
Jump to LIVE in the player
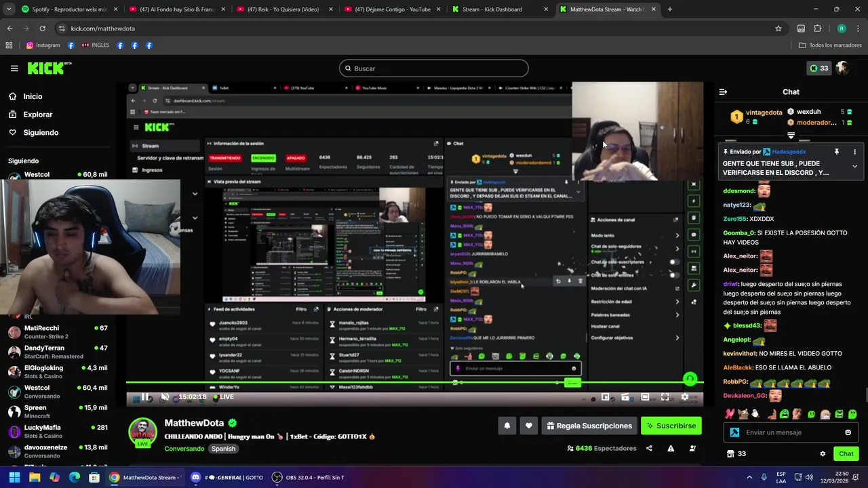[223, 397]
